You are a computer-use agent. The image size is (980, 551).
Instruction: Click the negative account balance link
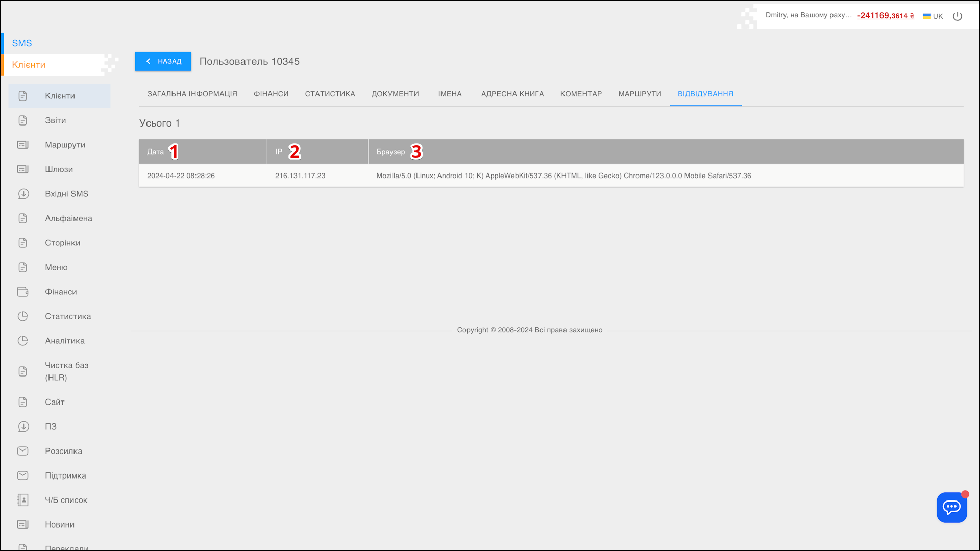(886, 16)
